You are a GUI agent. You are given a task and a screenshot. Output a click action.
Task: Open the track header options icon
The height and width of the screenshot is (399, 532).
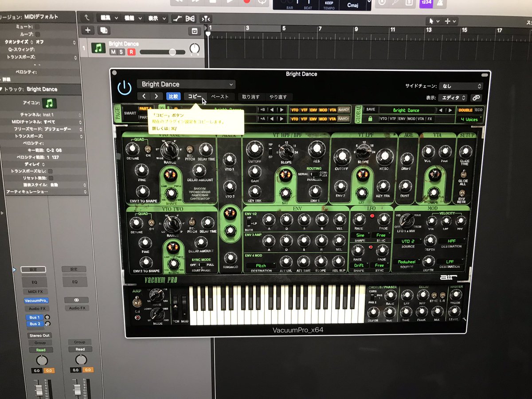(194, 31)
